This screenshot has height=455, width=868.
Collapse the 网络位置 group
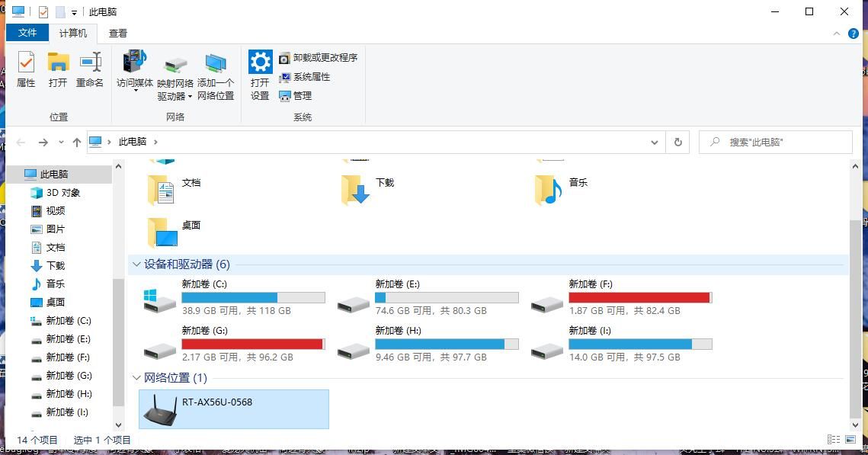point(136,378)
